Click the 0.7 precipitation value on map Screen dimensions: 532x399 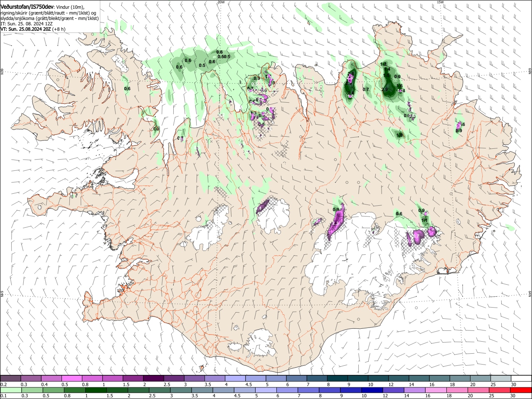tap(366, 90)
